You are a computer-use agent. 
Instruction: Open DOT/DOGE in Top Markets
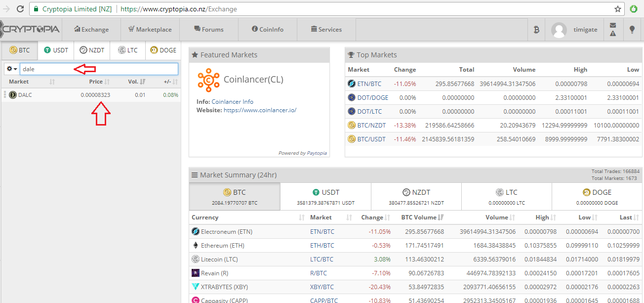point(373,97)
